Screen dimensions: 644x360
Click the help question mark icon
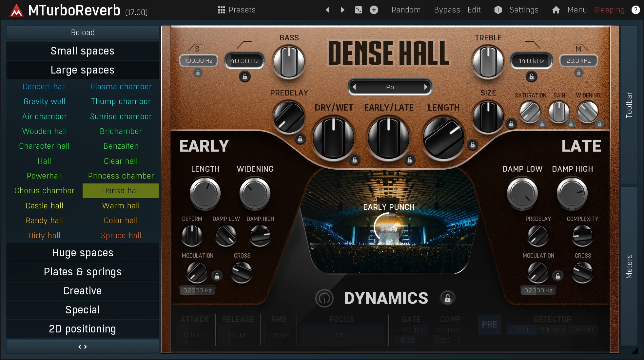635,10
